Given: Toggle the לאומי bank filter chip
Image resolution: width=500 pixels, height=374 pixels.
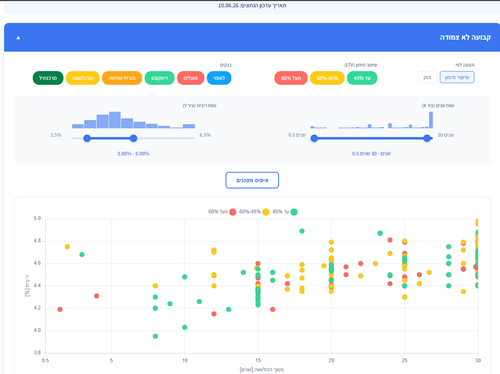Looking at the screenshot, I should point(219,78).
